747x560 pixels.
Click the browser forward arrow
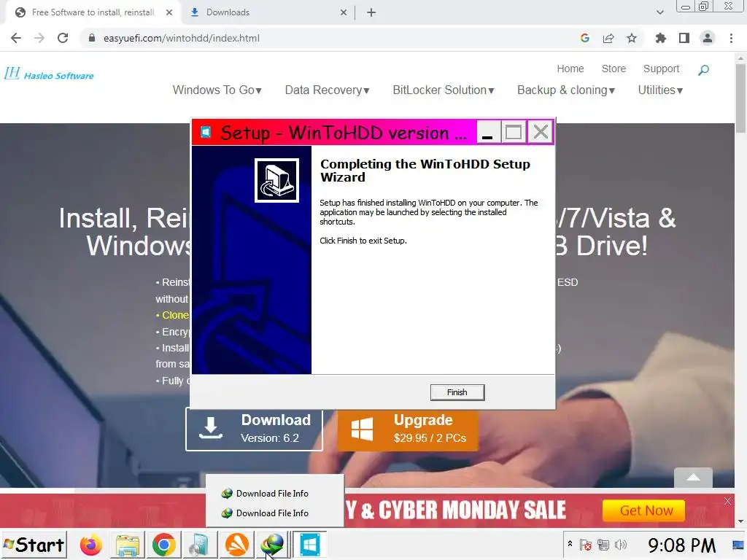coord(39,38)
